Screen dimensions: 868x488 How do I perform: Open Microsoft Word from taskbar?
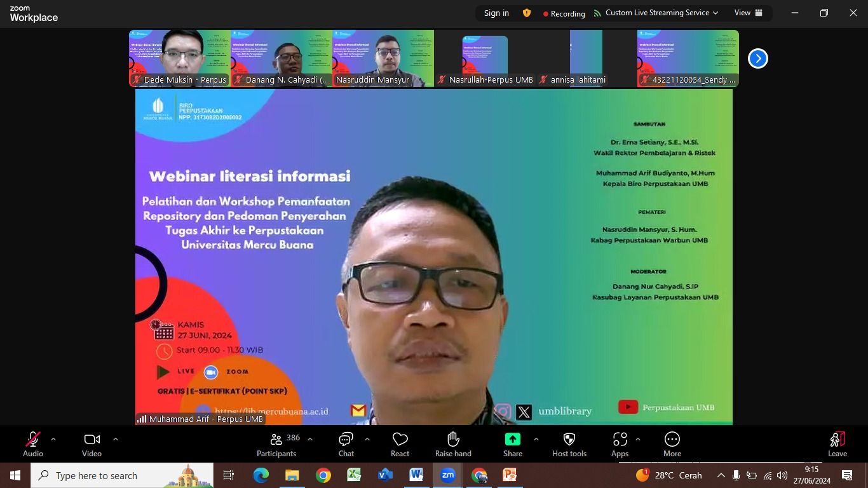(416, 475)
